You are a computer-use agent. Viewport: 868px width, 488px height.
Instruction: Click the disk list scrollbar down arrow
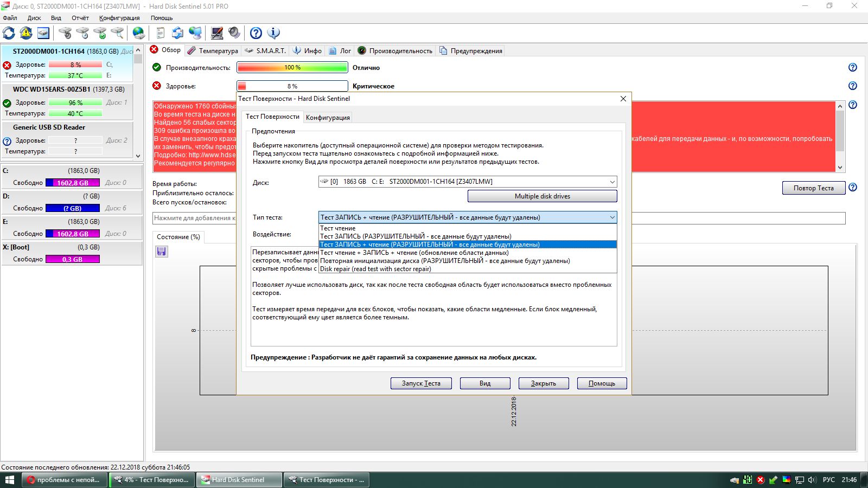click(138, 156)
